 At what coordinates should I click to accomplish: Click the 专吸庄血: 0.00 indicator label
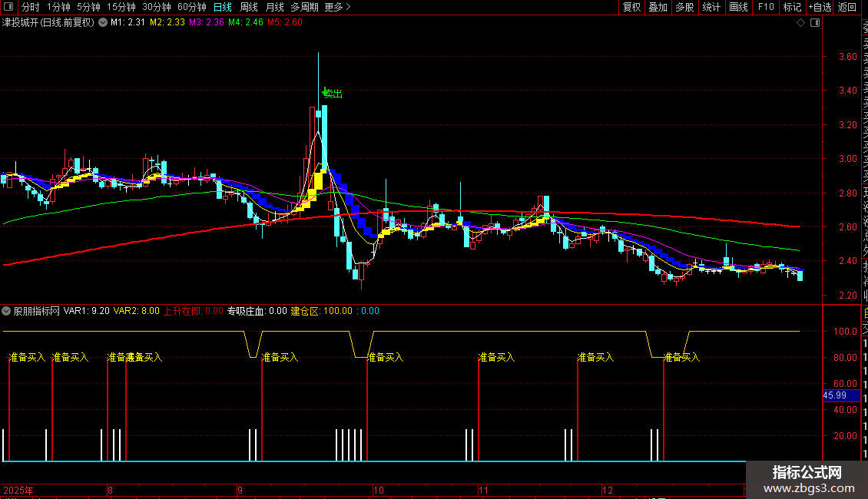[257, 311]
